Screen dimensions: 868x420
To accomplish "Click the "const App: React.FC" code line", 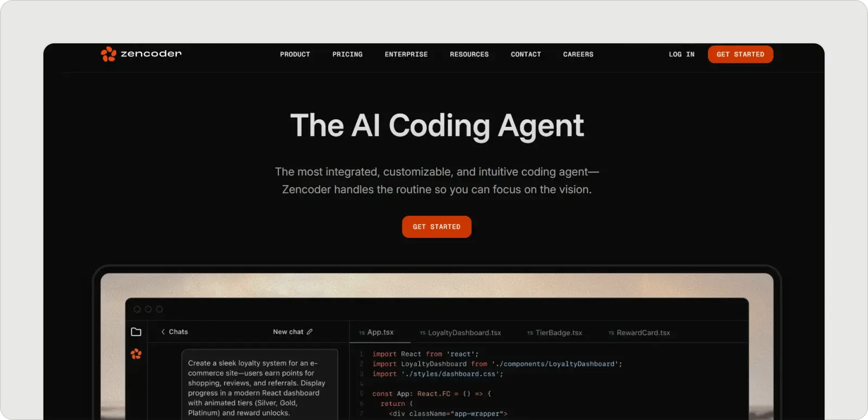I will click(x=432, y=394).
